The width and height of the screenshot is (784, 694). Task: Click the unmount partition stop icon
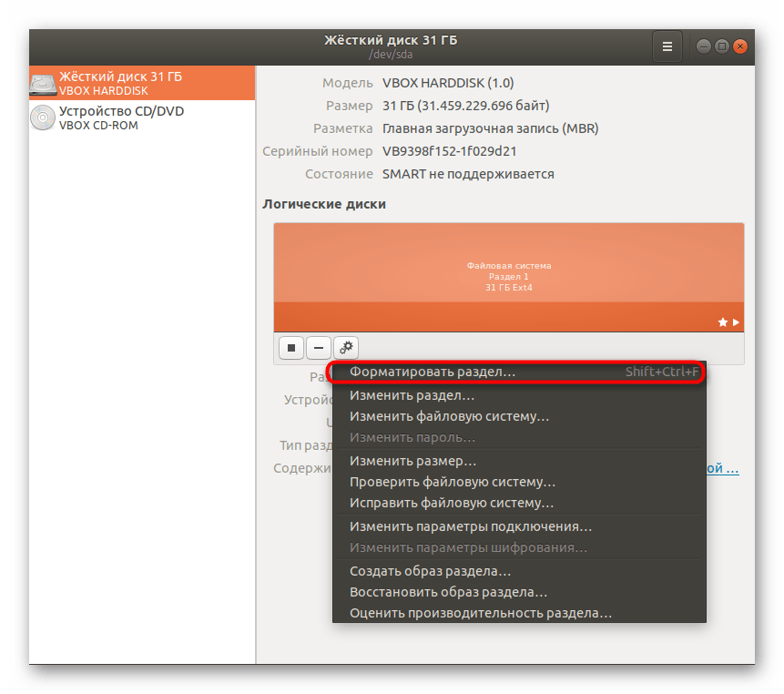(x=291, y=347)
